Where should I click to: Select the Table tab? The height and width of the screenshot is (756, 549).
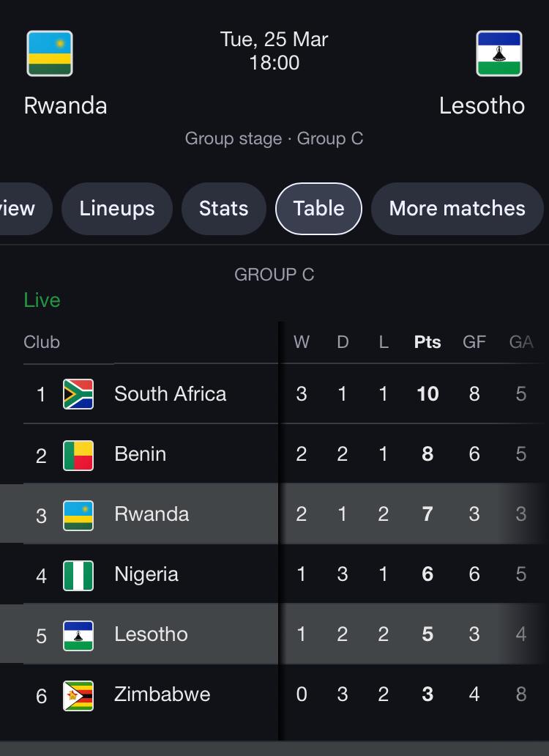click(318, 209)
